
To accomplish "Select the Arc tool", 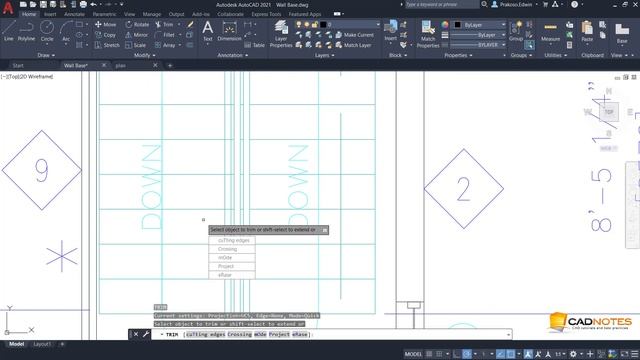I will click(66, 31).
